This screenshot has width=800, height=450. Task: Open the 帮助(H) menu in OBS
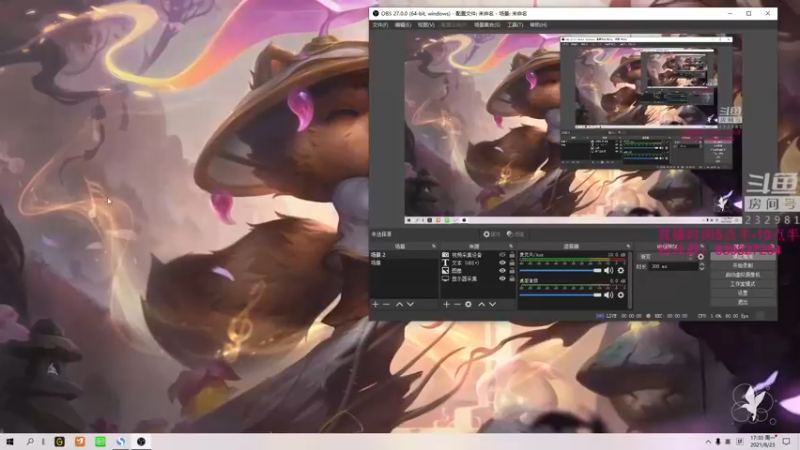pyautogui.click(x=538, y=25)
